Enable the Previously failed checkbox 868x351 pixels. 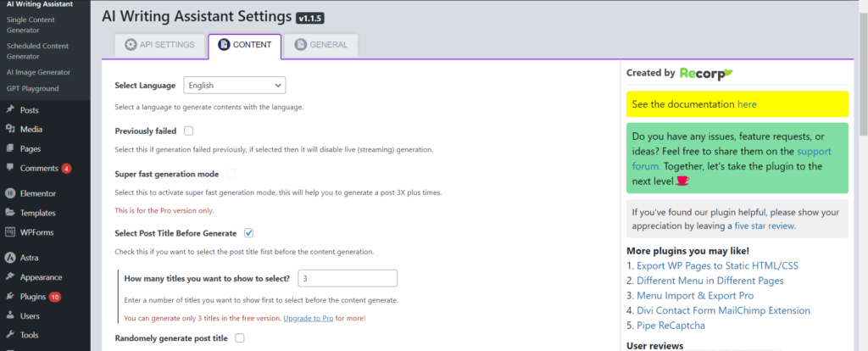pos(189,131)
